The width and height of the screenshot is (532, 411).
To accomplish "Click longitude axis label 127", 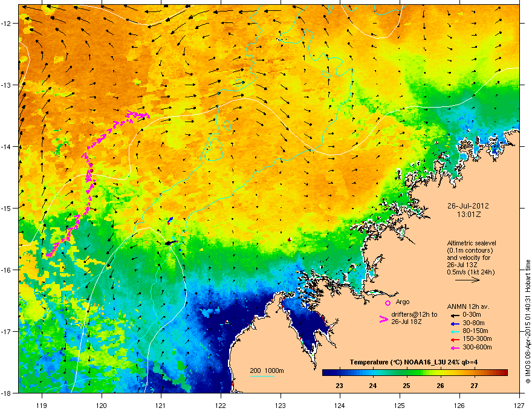I will pyautogui.click(x=519, y=406).
